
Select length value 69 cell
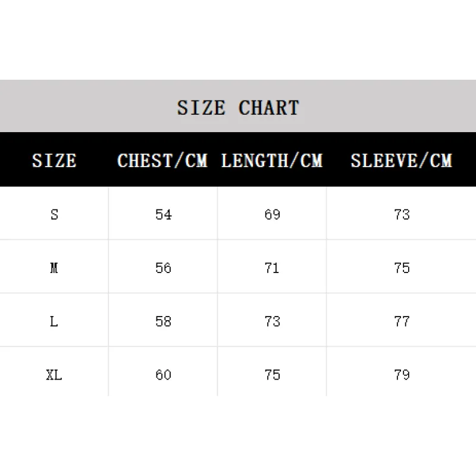273,215
